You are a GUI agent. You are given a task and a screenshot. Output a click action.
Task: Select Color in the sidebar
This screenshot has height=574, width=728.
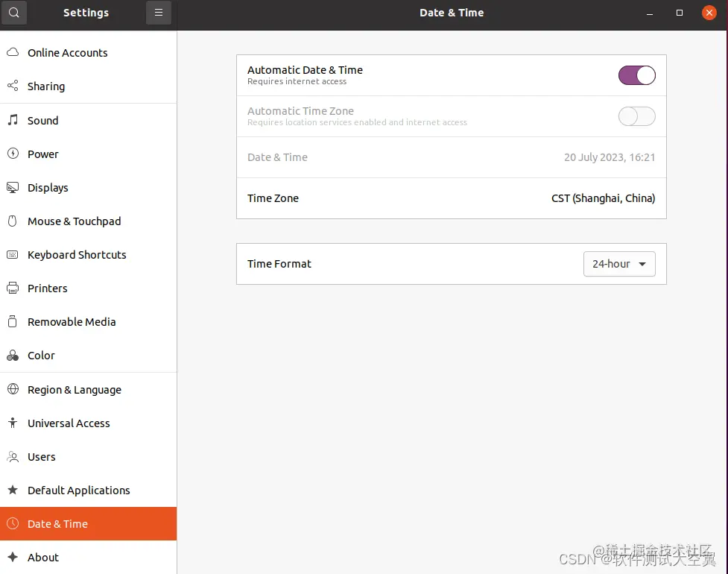tap(88, 356)
